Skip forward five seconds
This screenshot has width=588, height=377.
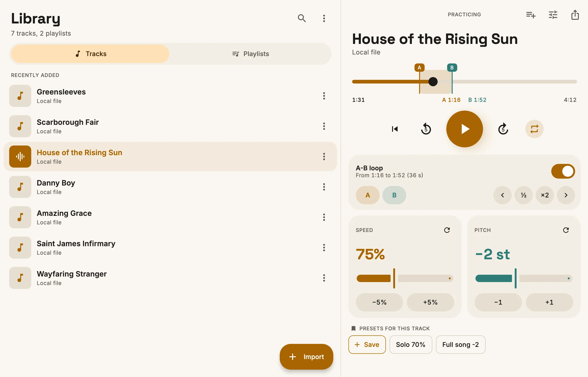[503, 129]
